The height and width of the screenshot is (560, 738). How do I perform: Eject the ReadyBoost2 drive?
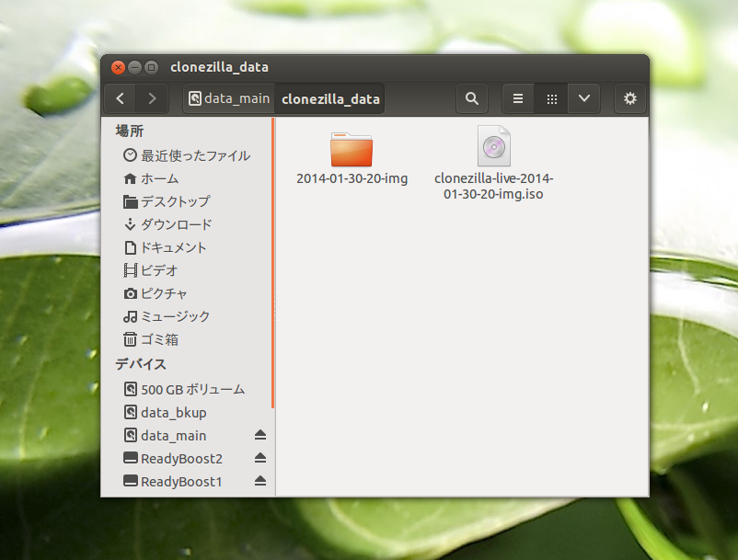click(x=260, y=458)
